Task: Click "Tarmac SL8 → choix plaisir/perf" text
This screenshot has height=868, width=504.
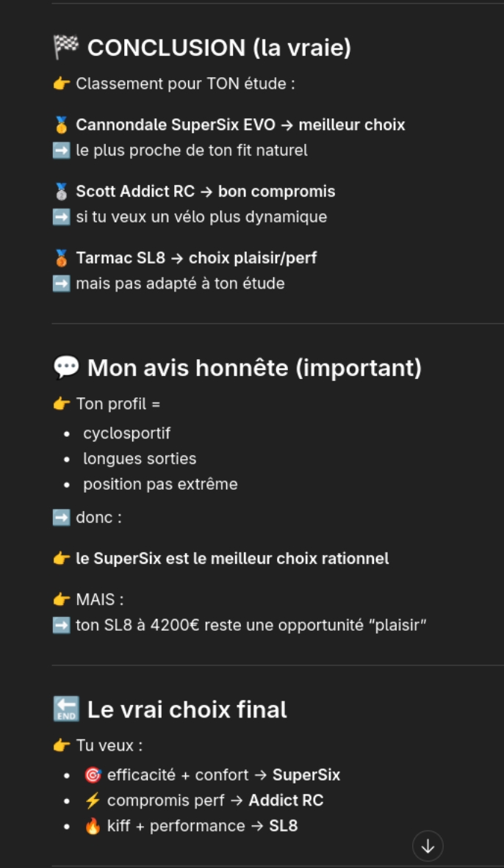Action: pos(196,258)
